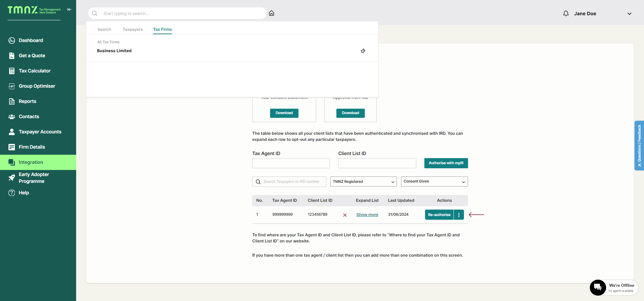Open Tax Calculator from the sidebar
Screen dimensions: 644x301
coord(35,71)
